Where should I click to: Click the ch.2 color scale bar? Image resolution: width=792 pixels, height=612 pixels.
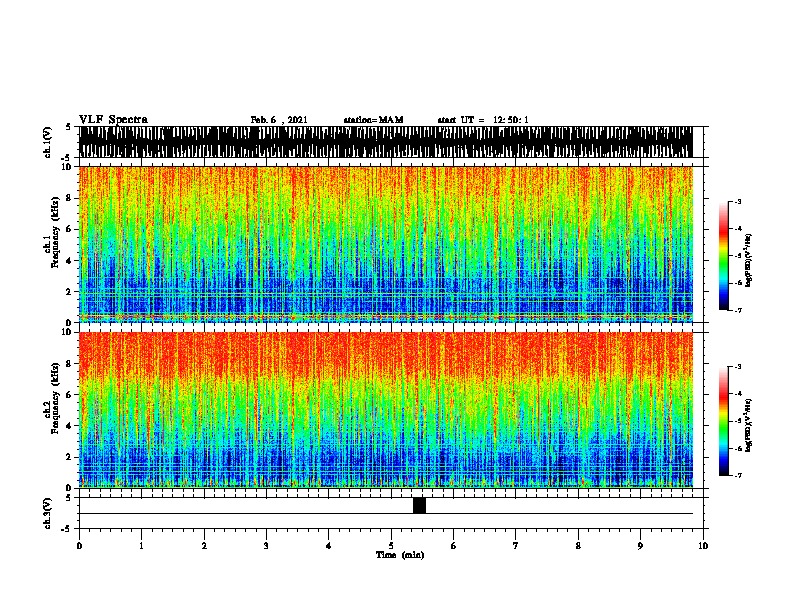point(724,421)
